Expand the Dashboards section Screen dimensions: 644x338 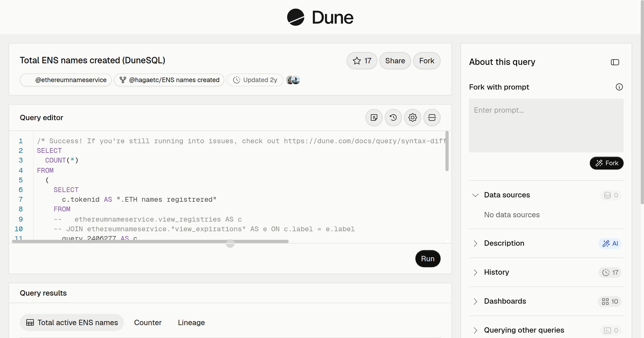[x=475, y=301]
